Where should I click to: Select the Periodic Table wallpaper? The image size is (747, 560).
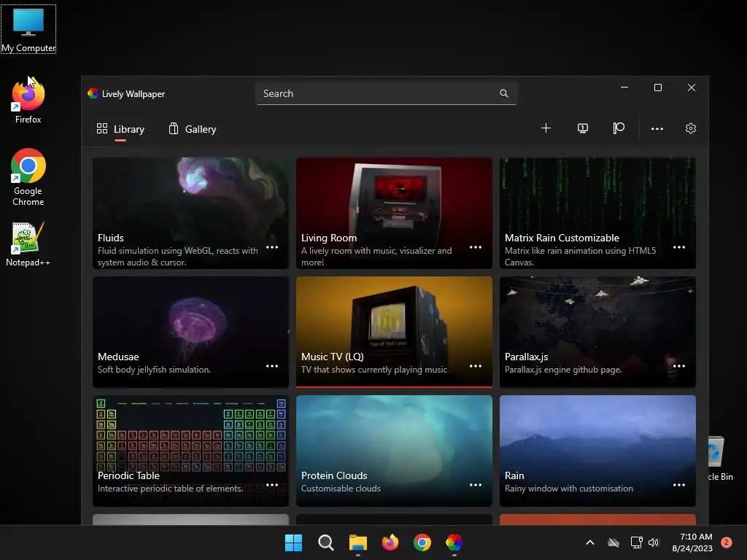tap(190, 451)
